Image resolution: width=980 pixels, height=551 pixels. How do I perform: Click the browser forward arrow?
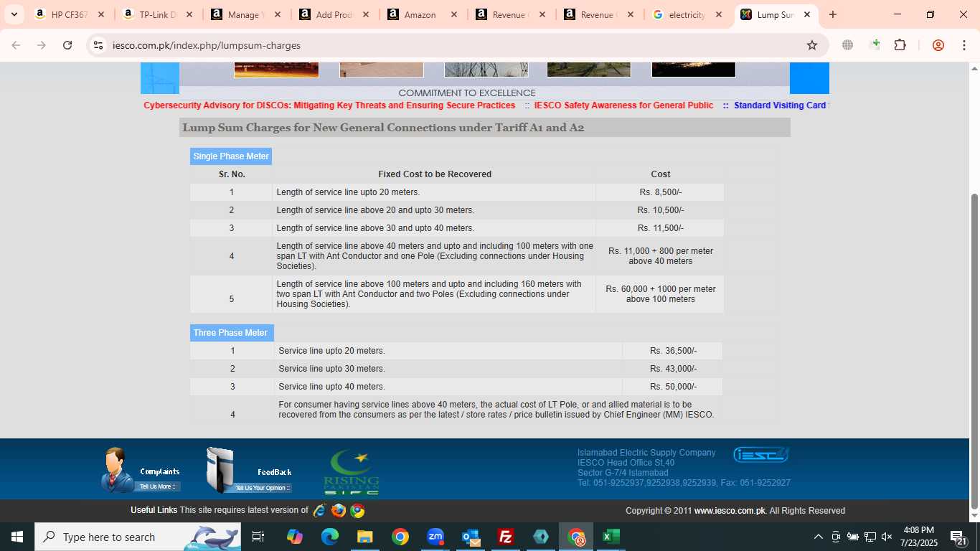42,45
